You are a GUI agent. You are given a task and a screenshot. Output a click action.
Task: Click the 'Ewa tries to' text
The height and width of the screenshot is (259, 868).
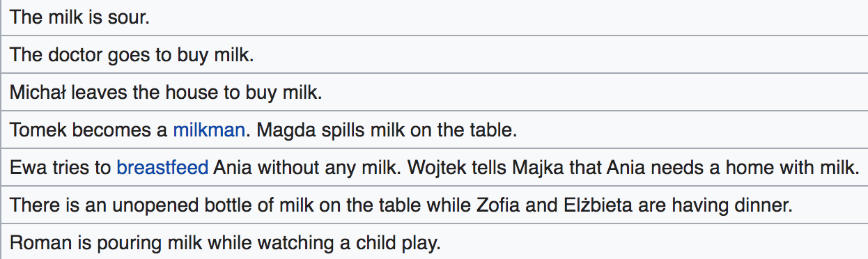click(x=61, y=168)
